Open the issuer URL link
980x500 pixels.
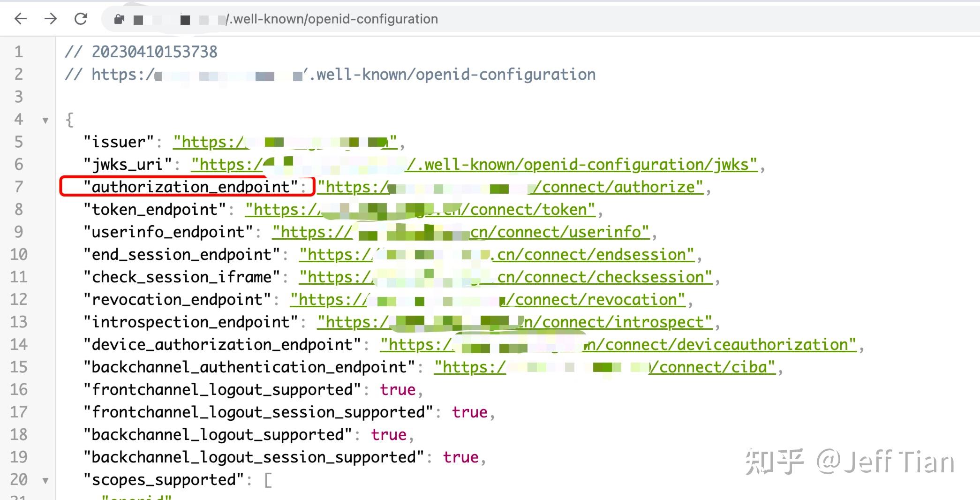[x=281, y=142]
